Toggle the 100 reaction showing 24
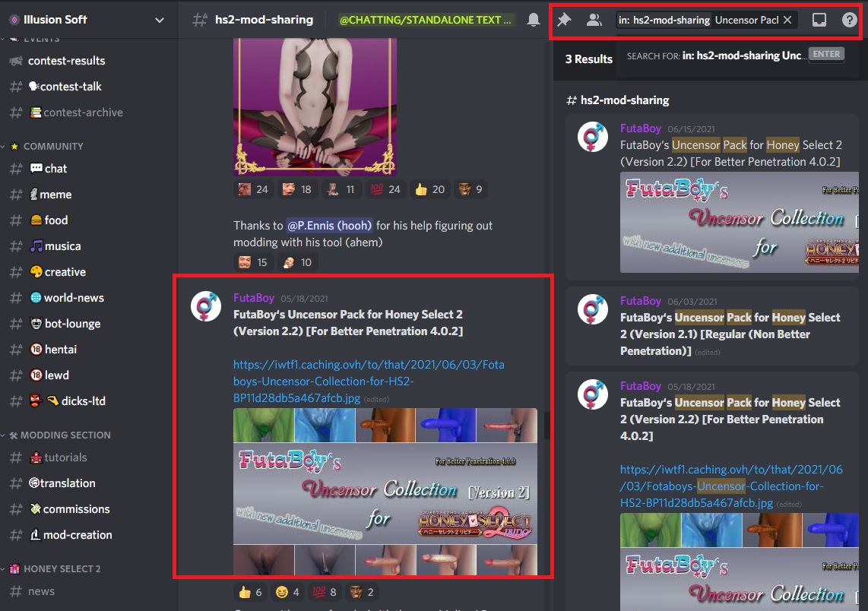The height and width of the screenshot is (611, 868). (385, 189)
